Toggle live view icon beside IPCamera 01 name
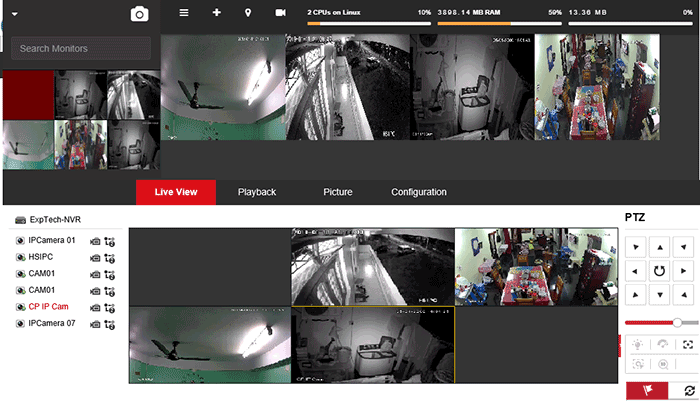Viewport: 700px width, 401px height. [20, 241]
